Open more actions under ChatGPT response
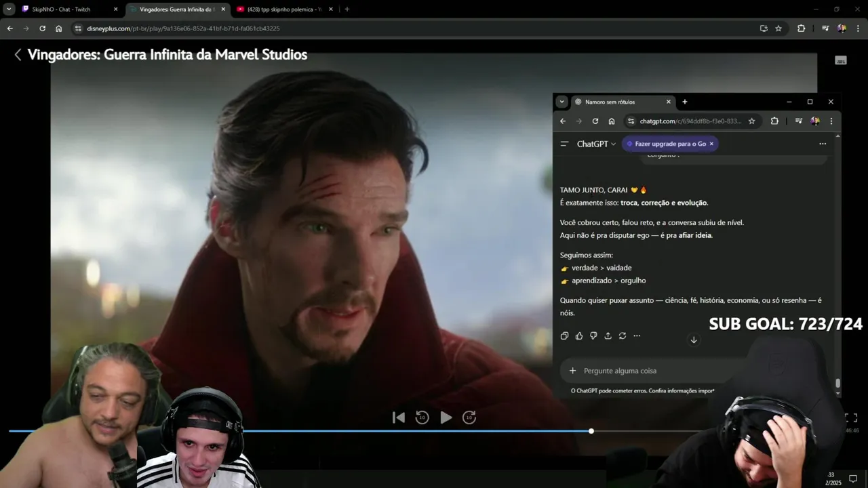This screenshot has width=868, height=488. (637, 335)
